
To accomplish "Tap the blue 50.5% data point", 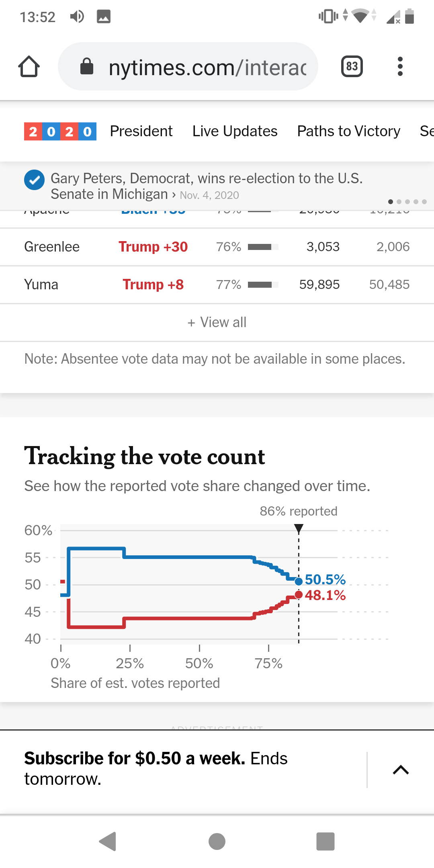I will pos(299,581).
